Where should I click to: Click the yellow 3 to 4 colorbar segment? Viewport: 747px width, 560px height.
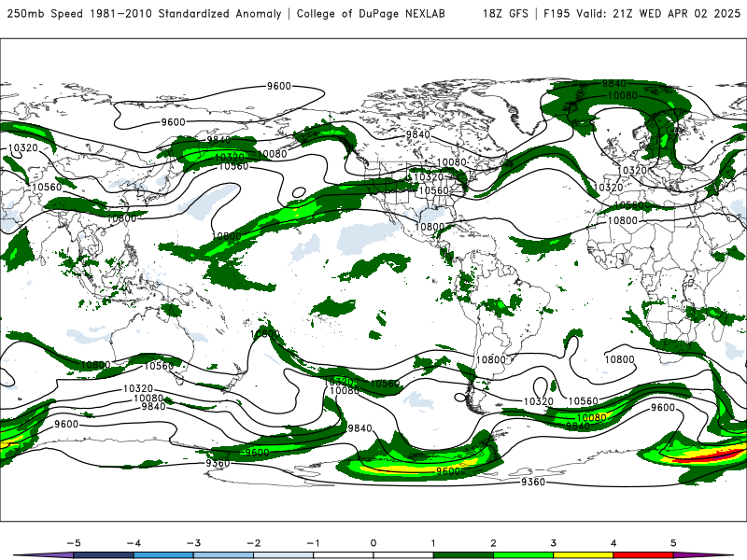pos(584,555)
